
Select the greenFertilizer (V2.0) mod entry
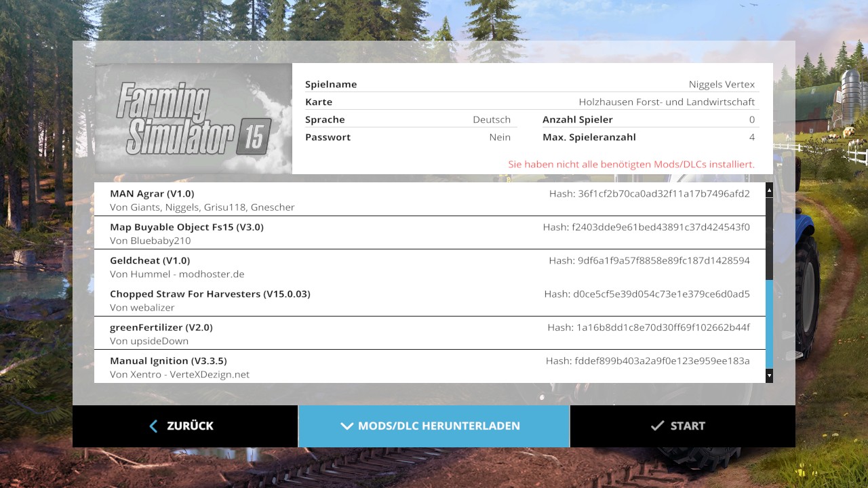point(429,333)
